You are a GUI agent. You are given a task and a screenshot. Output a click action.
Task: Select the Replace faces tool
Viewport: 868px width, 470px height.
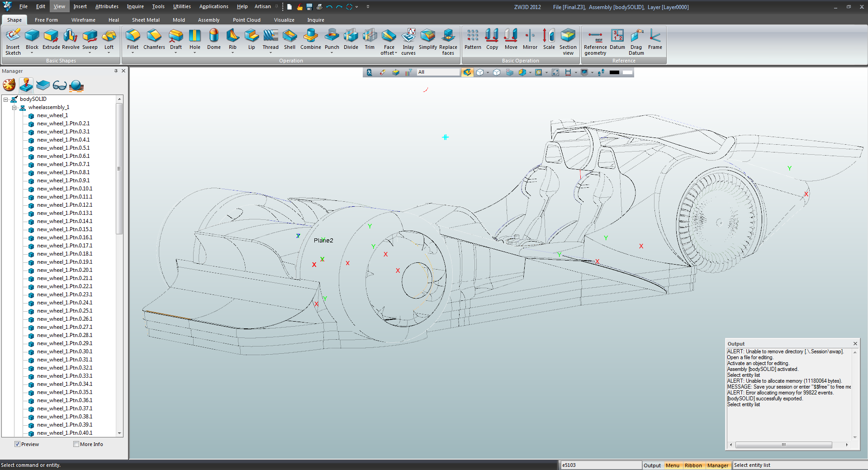pyautogui.click(x=448, y=42)
